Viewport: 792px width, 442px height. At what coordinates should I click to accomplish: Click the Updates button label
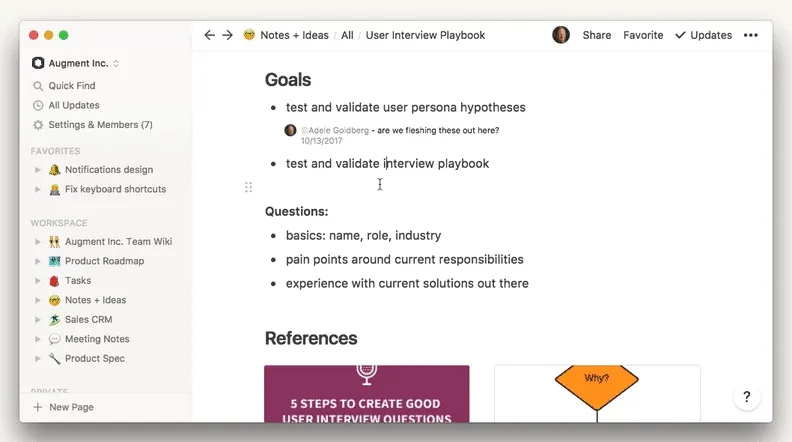coord(711,35)
